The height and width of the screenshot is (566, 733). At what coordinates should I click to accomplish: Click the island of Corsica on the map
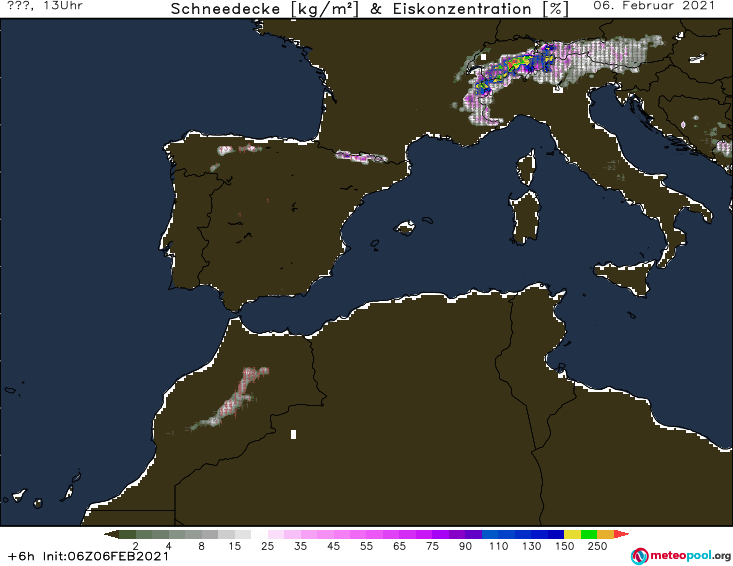(x=525, y=166)
